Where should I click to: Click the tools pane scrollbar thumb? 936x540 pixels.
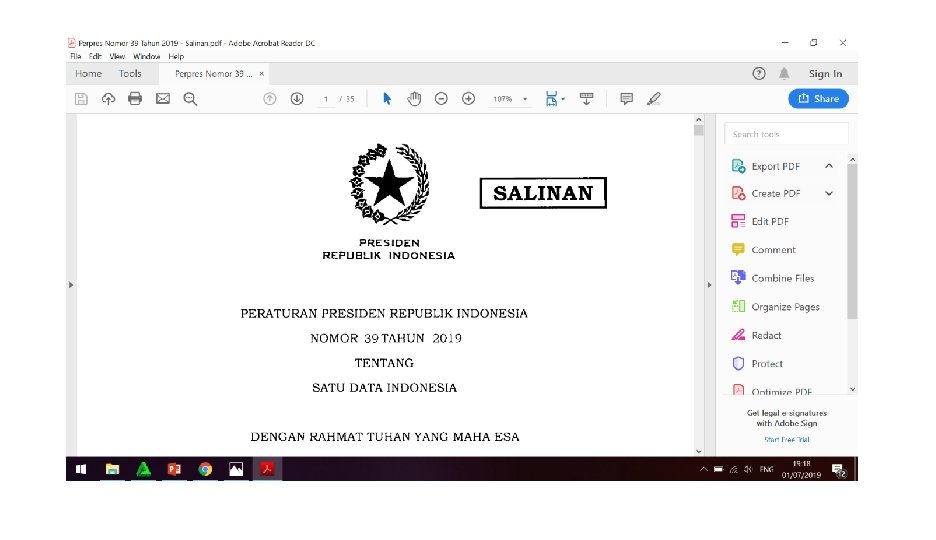[x=852, y=242]
